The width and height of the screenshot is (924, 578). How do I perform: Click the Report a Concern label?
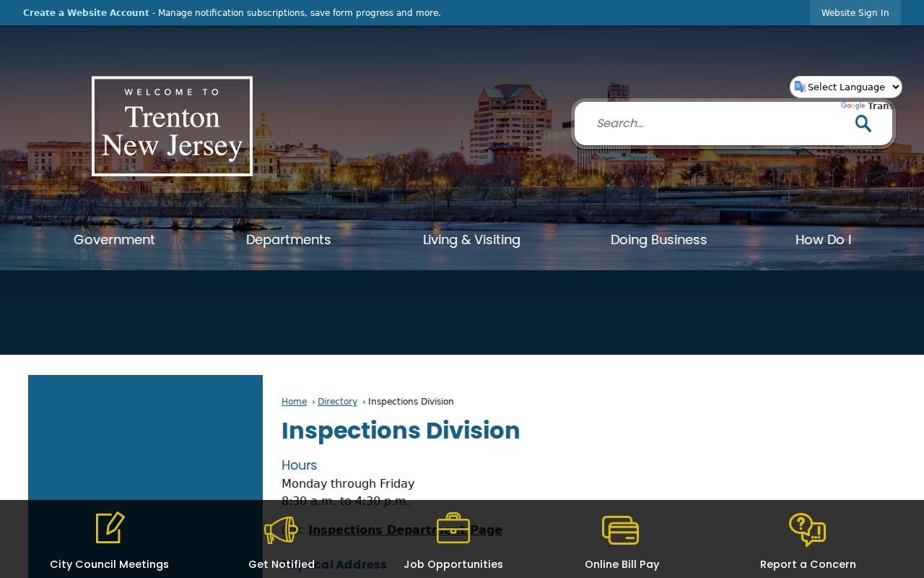(x=808, y=564)
